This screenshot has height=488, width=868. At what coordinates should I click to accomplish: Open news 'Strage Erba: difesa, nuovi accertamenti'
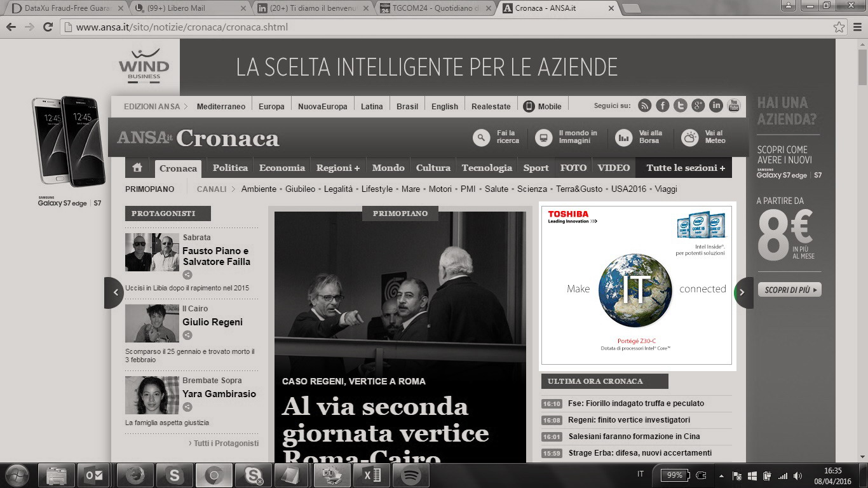tap(640, 452)
